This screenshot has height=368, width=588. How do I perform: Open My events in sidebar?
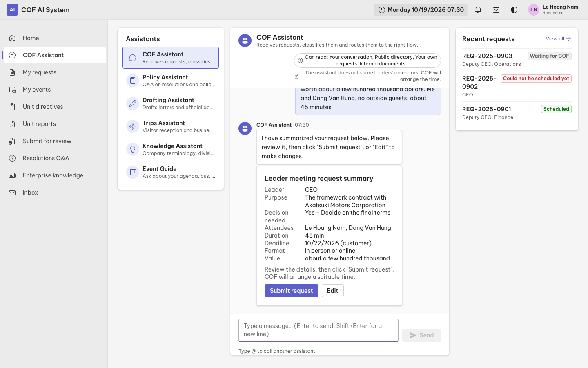pos(55,90)
